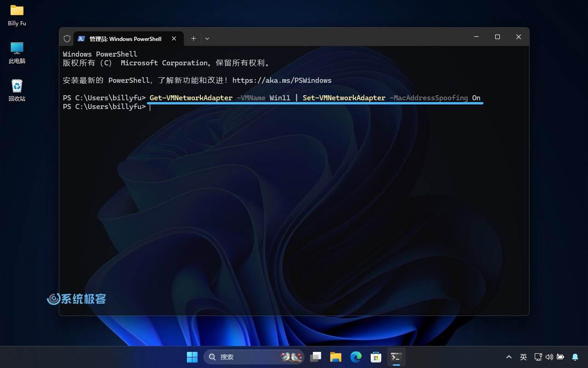This screenshot has height=368, width=588.
Task: Open the https://aka.ms/PSWindows link
Action: point(282,80)
